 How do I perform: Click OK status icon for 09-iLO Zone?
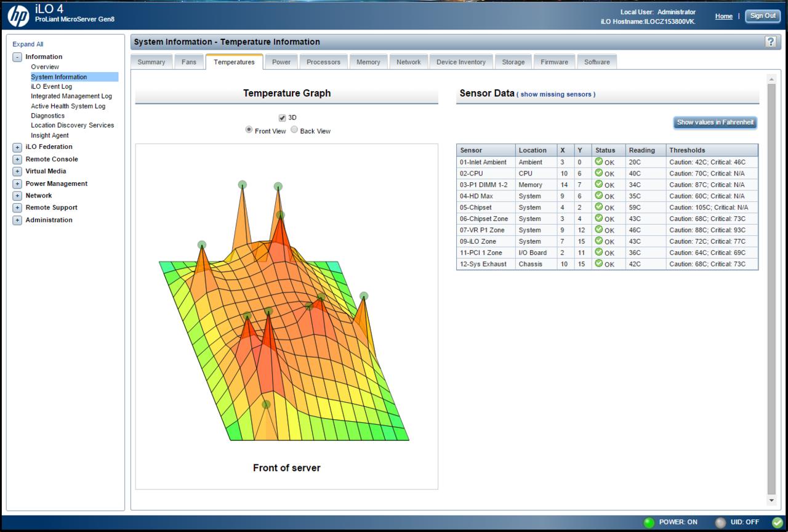click(599, 241)
